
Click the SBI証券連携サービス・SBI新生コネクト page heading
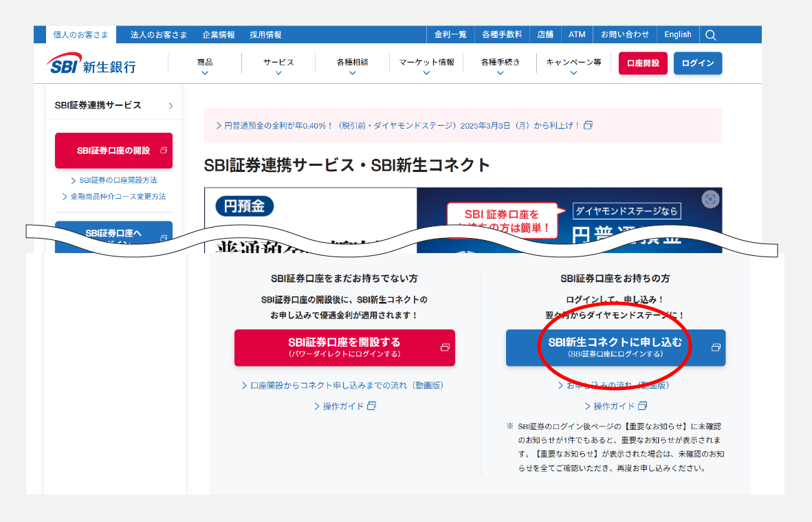[x=347, y=165]
